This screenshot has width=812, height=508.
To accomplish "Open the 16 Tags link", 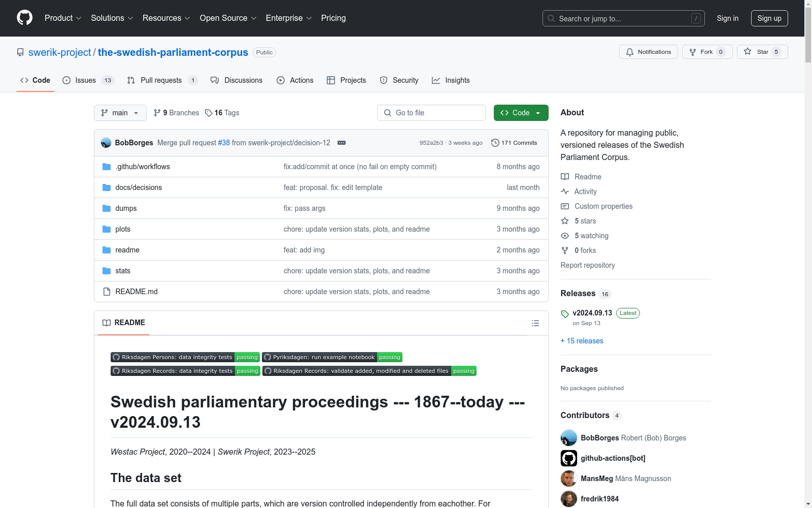I will [222, 113].
